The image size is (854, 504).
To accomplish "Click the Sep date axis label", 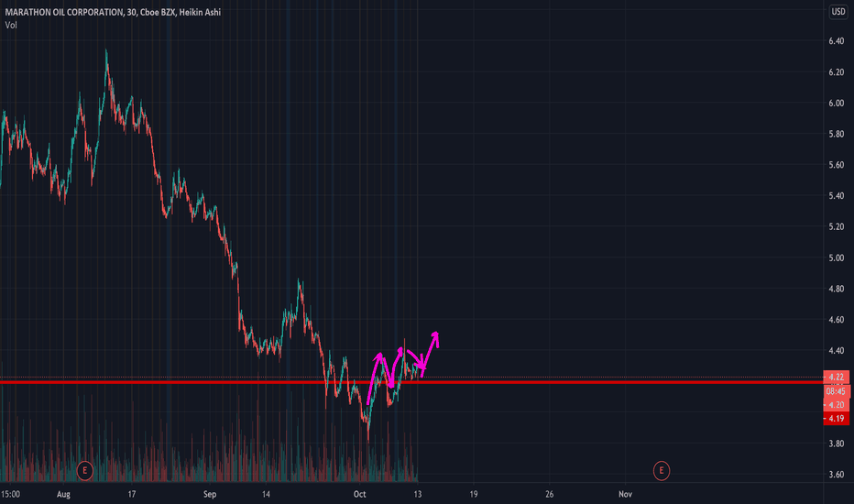I will tap(210, 494).
